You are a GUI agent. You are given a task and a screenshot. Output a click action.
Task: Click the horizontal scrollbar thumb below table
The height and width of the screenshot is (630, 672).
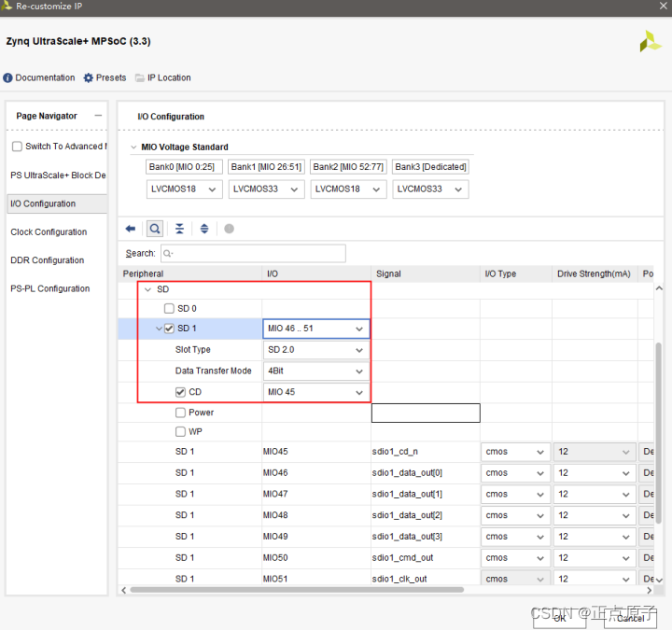tap(297, 590)
